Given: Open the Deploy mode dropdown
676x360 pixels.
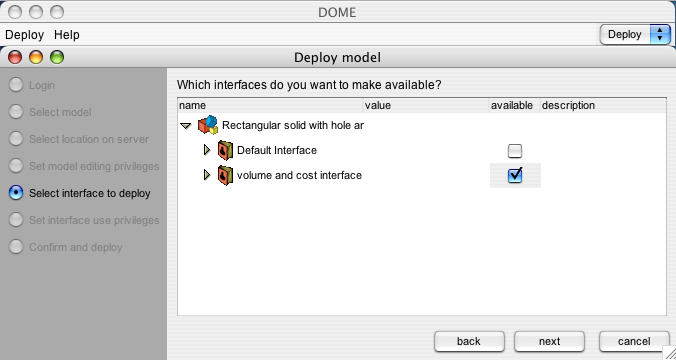Looking at the screenshot, I should (x=635, y=34).
